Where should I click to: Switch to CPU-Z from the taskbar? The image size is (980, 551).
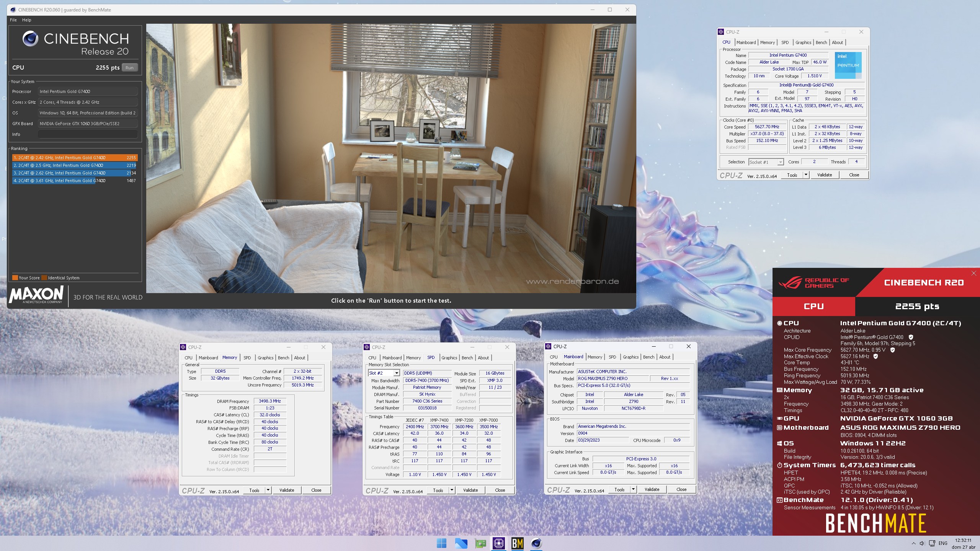498,543
